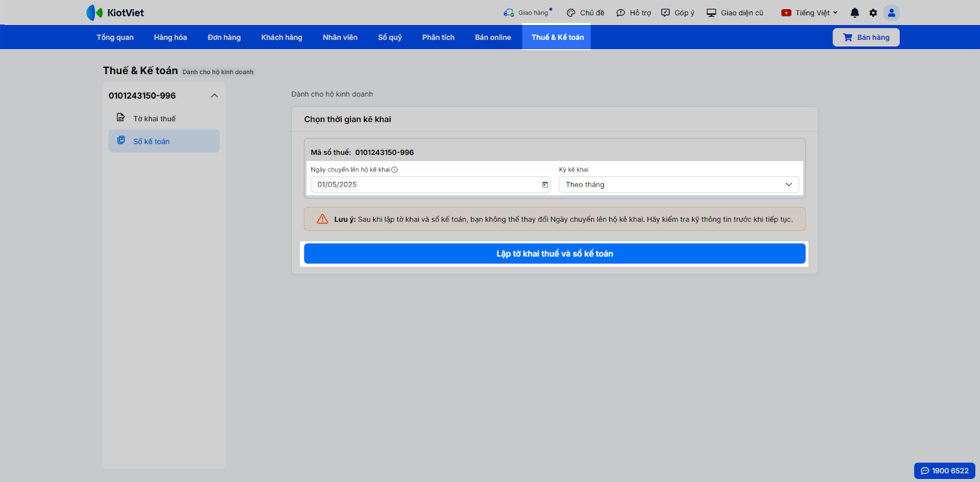Viewport: 980px width, 482px height.
Task: Switch to Giao diện cũ
Action: [735, 13]
